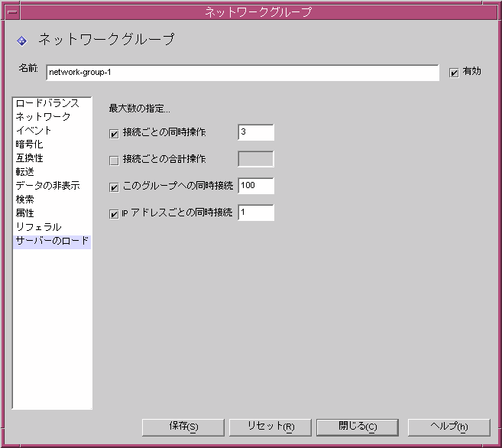Open the 暗号化 section

point(52,144)
